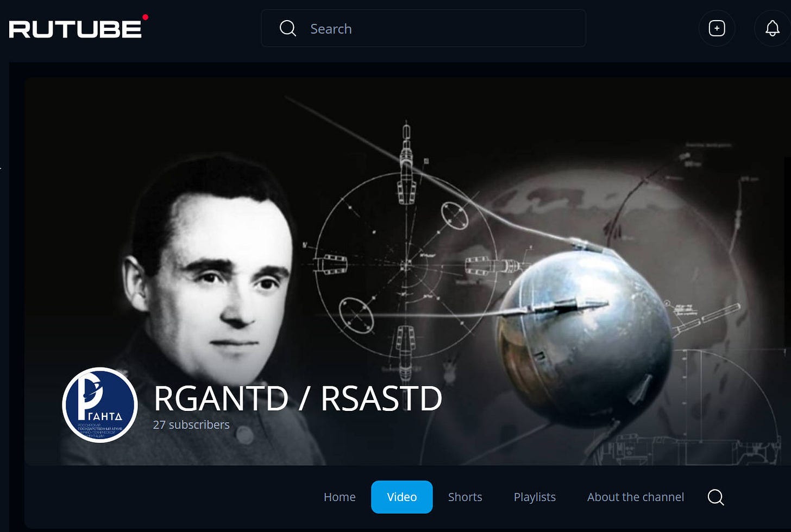The image size is (791, 532).
Task: Open the About the channel tab
Action: 636,497
